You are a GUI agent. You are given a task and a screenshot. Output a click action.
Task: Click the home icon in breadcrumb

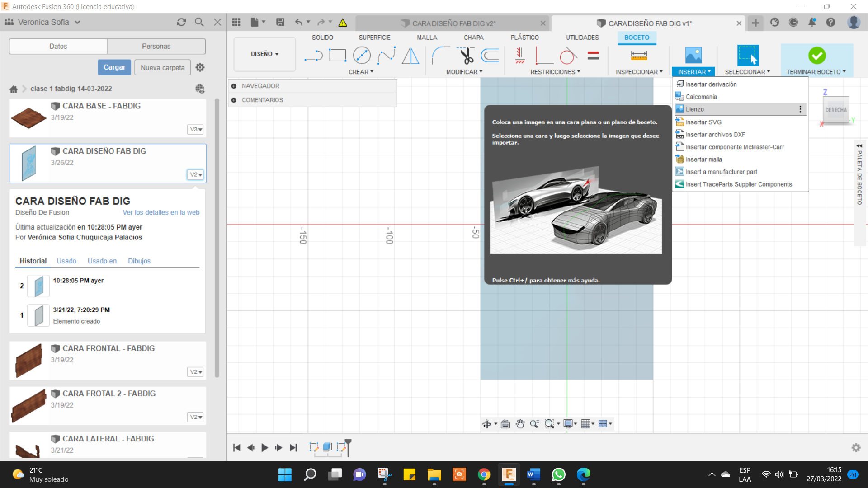pos(14,89)
